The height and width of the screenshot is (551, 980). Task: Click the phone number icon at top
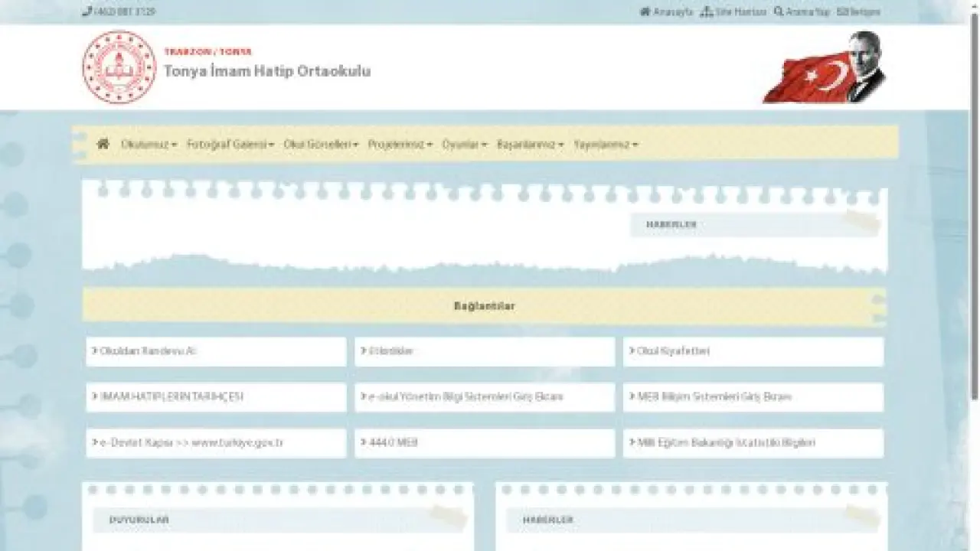pyautogui.click(x=87, y=12)
